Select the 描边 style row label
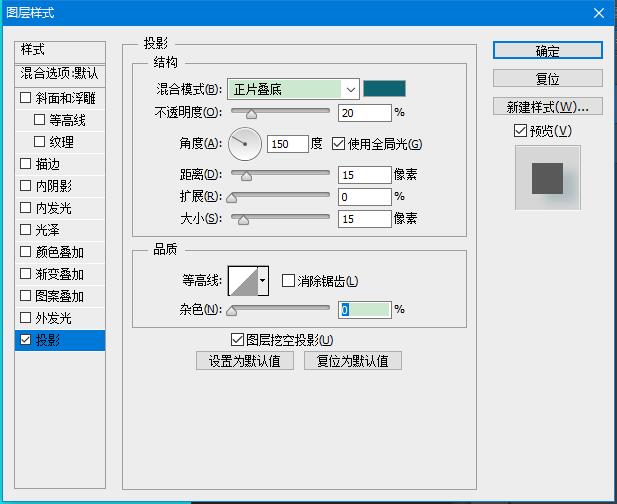 click(48, 164)
